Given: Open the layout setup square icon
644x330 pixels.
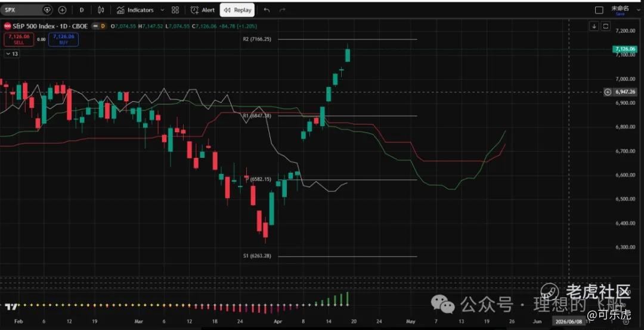Looking at the screenshot, I should pyautogui.click(x=599, y=10).
